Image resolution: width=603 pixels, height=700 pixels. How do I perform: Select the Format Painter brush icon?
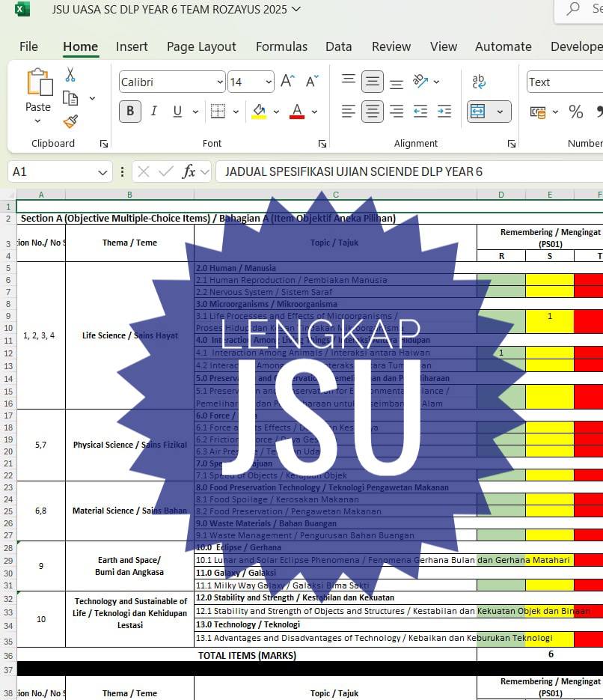tap(70, 121)
